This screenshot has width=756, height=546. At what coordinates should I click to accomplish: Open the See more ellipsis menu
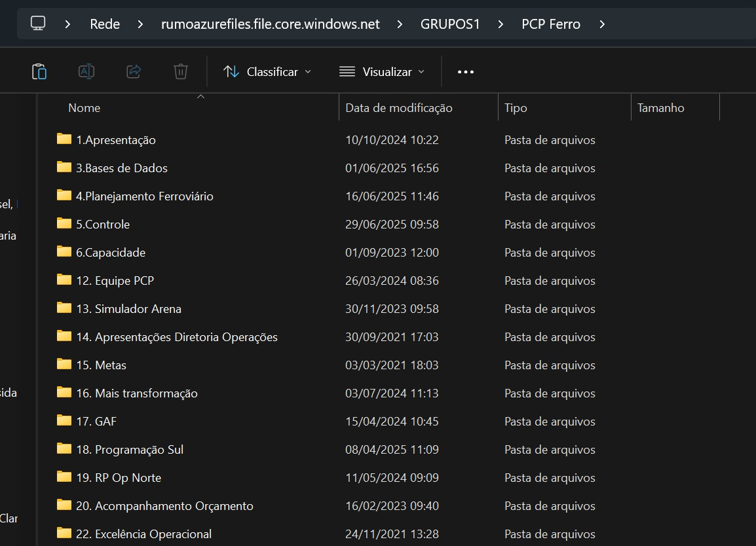[x=465, y=72]
